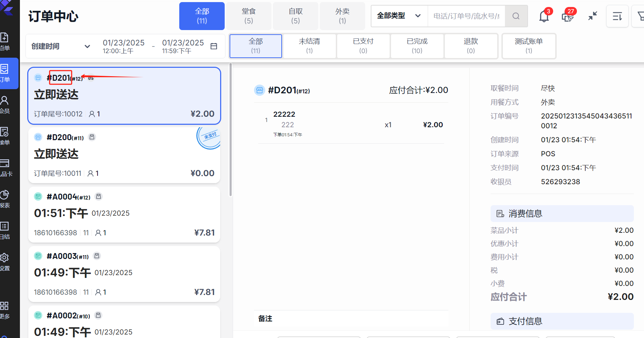Click the 支付信息 section header

point(562,321)
